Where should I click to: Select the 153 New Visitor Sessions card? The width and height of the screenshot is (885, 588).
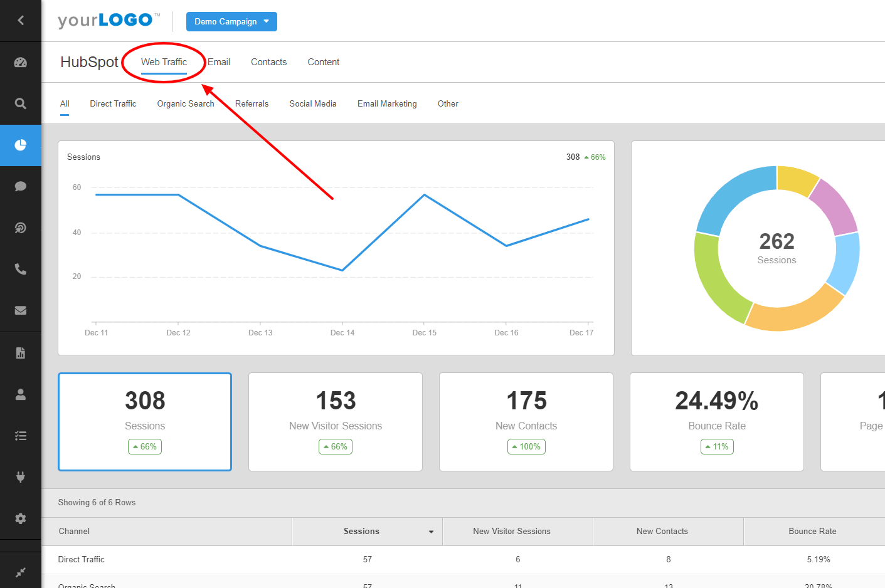[336, 421]
